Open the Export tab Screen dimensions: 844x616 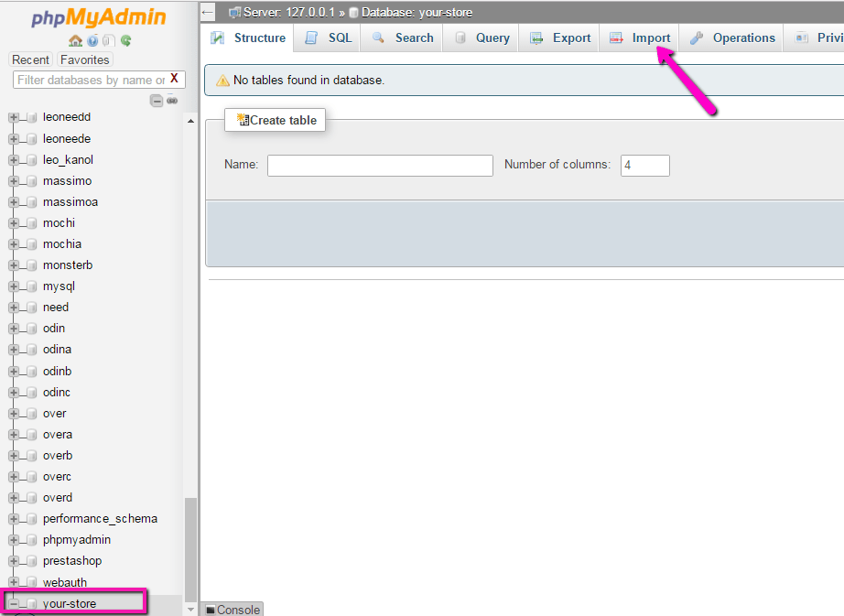point(561,38)
